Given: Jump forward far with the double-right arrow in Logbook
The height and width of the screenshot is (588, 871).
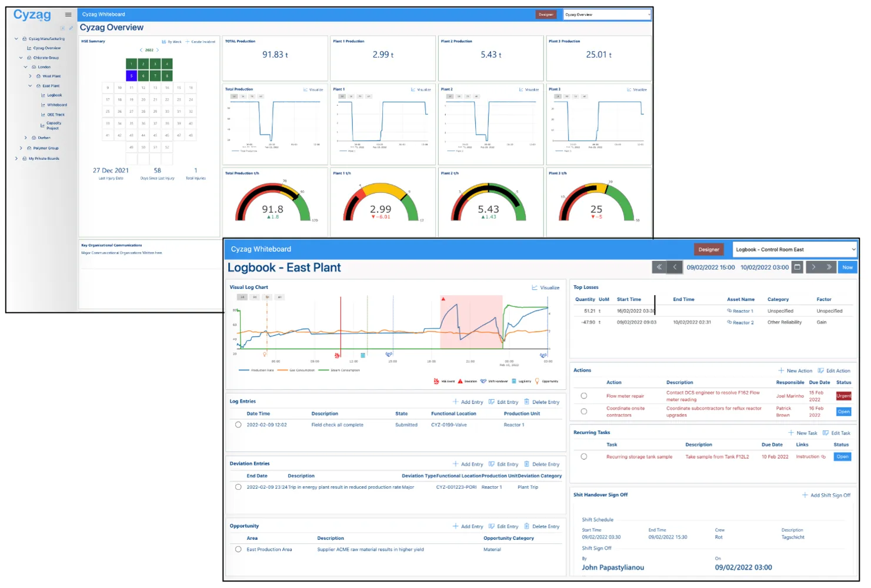Looking at the screenshot, I should (x=829, y=267).
